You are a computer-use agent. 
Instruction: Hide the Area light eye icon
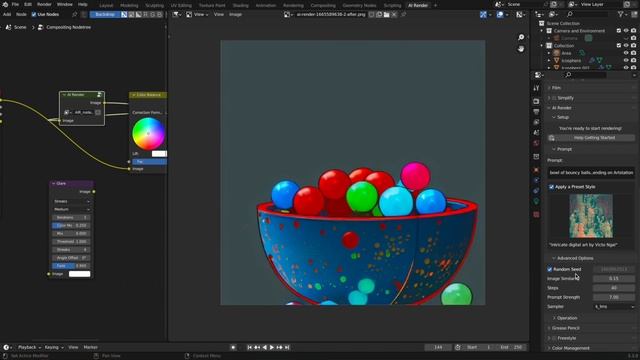coord(626,53)
